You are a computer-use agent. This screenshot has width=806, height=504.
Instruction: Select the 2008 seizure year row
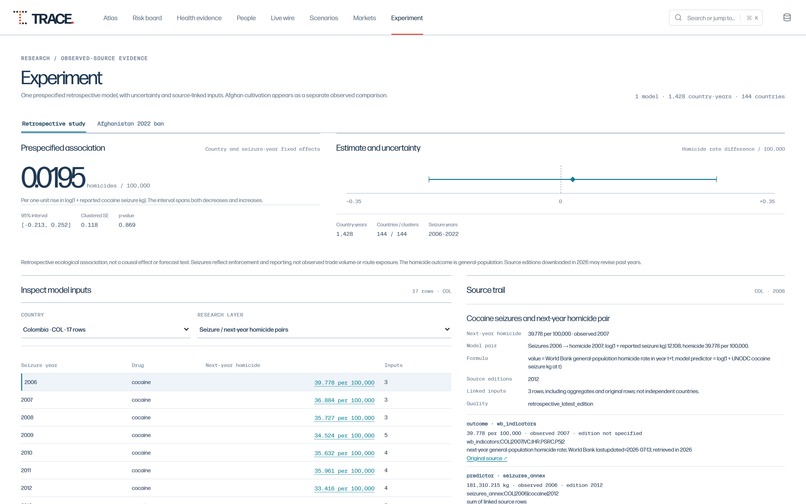[x=236, y=418]
